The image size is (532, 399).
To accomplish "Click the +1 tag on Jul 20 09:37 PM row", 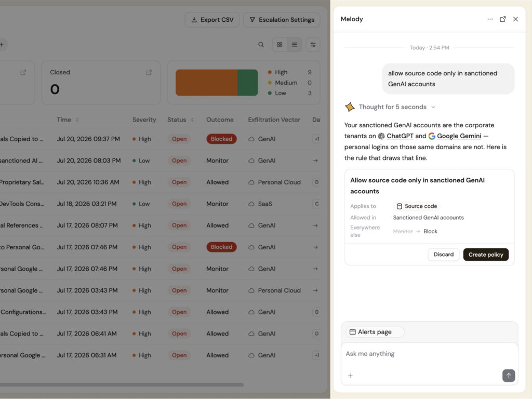I will point(316,139).
